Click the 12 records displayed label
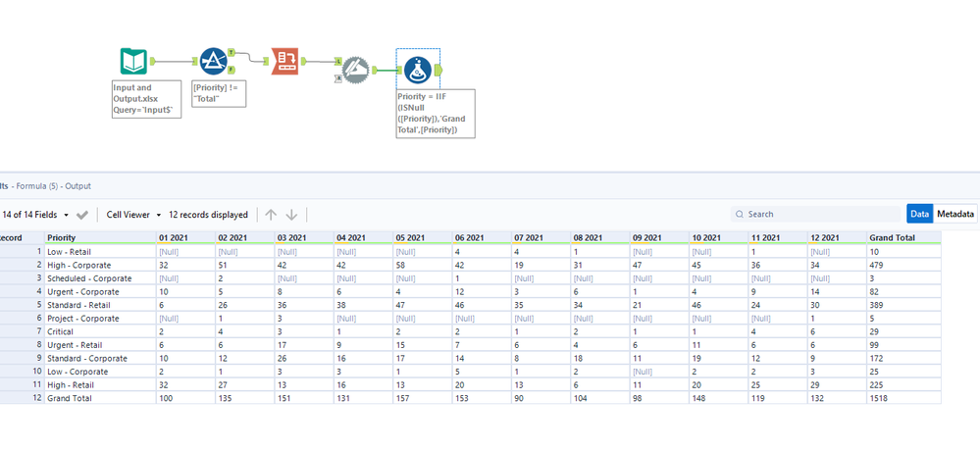The image size is (980, 451). [x=208, y=215]
